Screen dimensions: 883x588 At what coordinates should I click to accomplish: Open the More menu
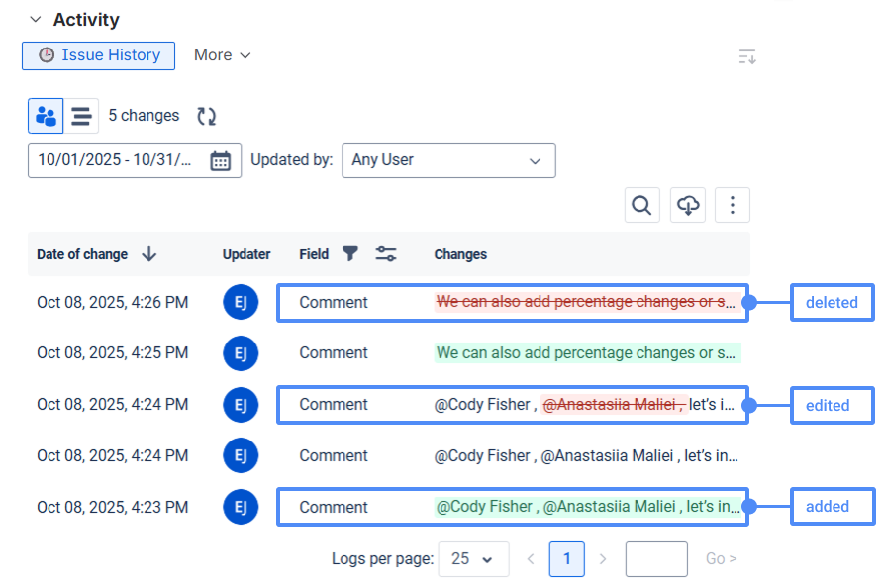click(222, 55)
